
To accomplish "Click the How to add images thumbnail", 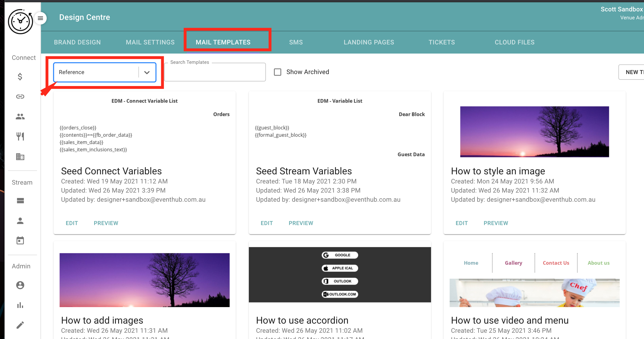I will pos(144,280).
